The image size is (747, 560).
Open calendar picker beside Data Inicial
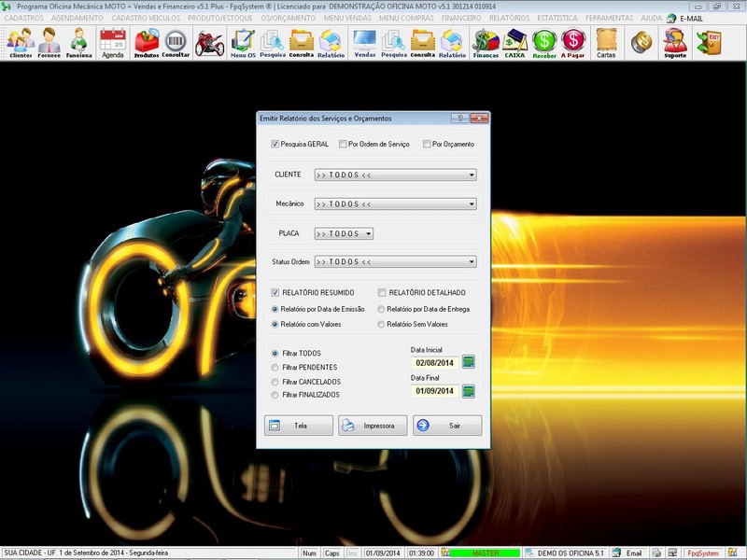click(469, 362)
